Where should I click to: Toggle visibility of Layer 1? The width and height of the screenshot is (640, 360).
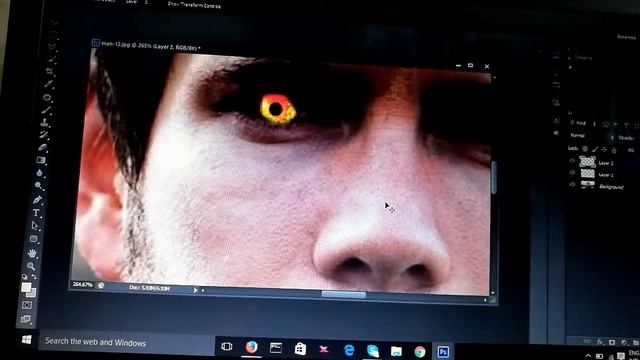click(x=572, y=173)
